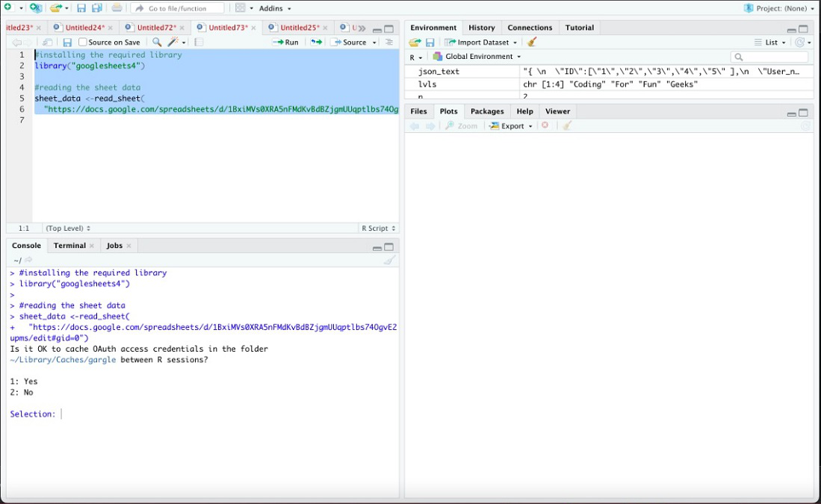The height and width of the screenshot is (504, 821).
Task: Open the Addins menu
Action: coord(275,8)
